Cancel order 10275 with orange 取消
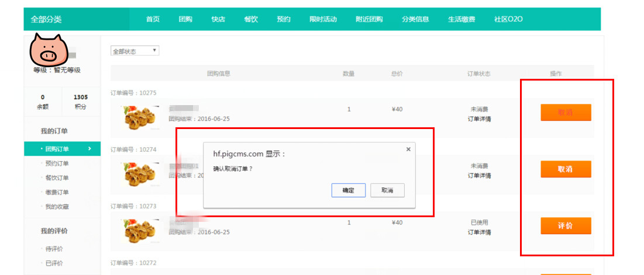The height and width of the screenshot is (275, 644). click(x=566, y=112)
